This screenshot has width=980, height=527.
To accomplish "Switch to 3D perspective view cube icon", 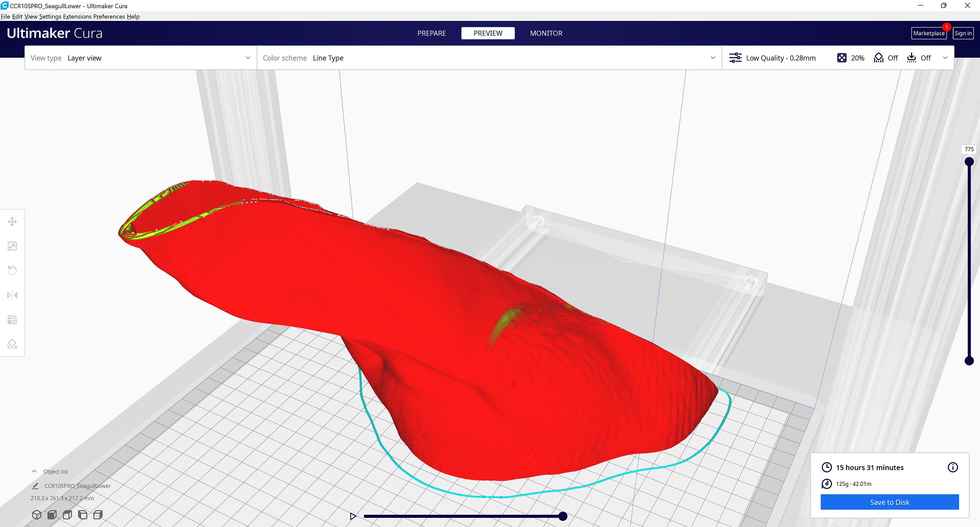I will click(37, 515).
